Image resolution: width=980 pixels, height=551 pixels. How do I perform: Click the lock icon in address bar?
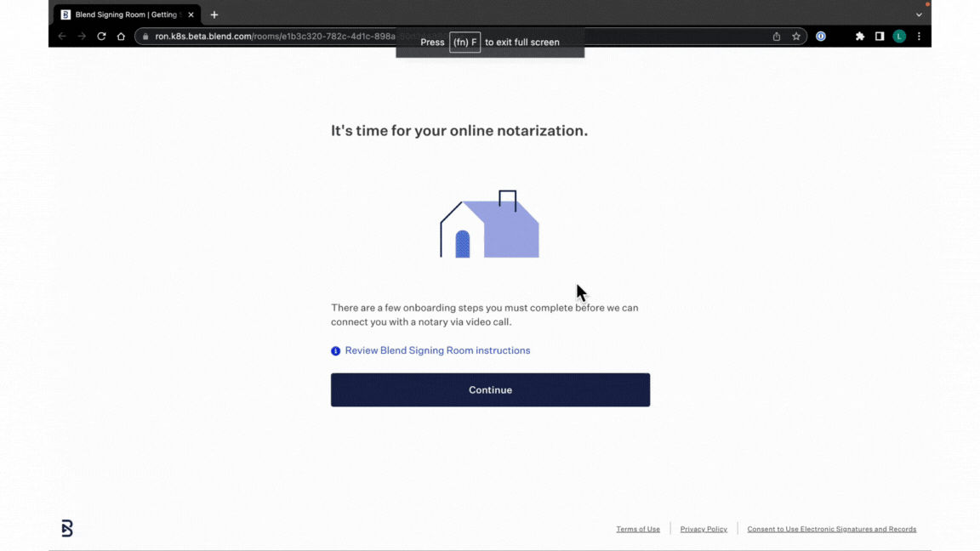pos(145,37)
